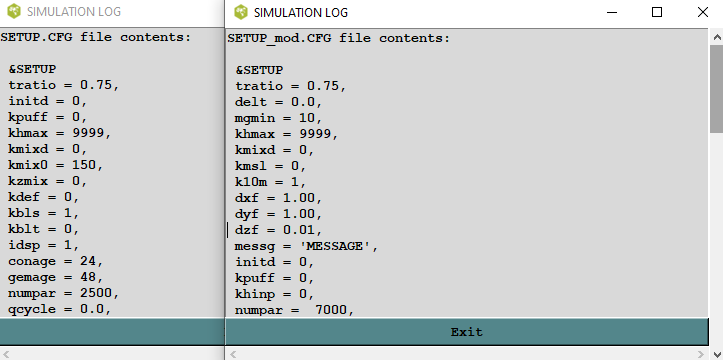Maximize the right SIMULATION LOG window
The height and width of the screenshot is (360, 723).
(657, 12)
